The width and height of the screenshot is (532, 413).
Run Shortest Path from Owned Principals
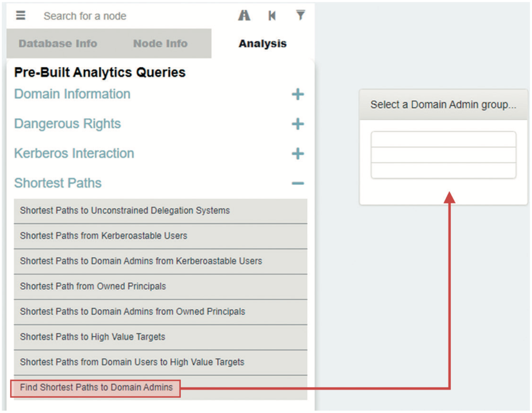93,286
